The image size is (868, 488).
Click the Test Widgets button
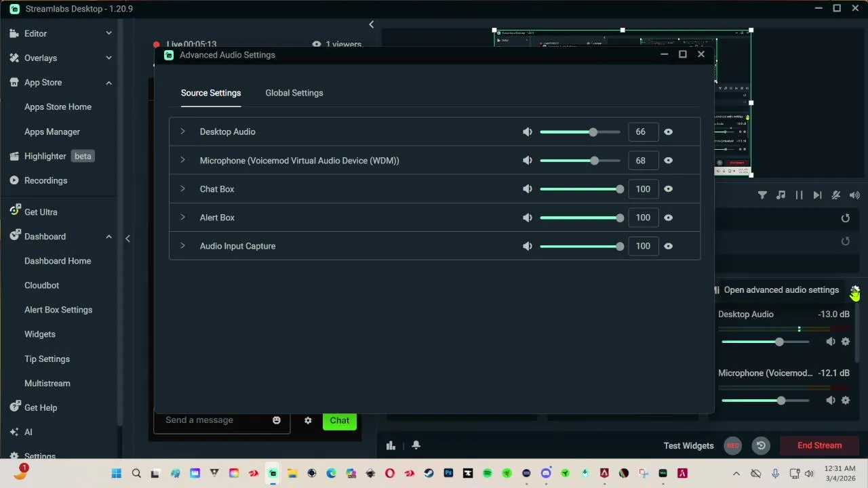tap(688, 446)
